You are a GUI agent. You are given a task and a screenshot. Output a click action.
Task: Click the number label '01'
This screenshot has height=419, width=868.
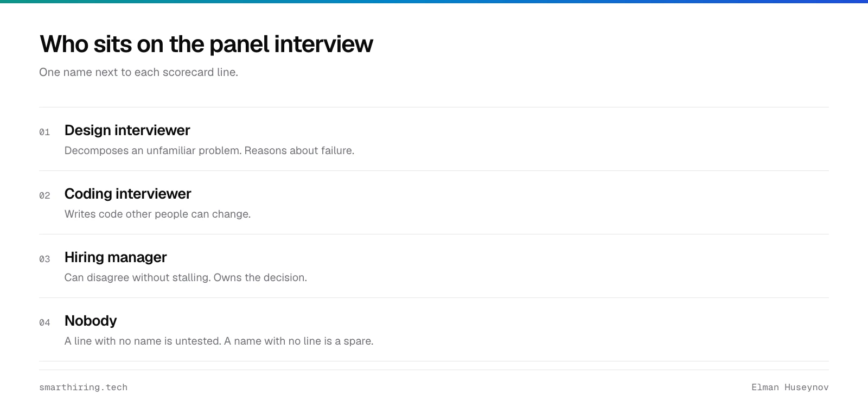tap(44, 132)
